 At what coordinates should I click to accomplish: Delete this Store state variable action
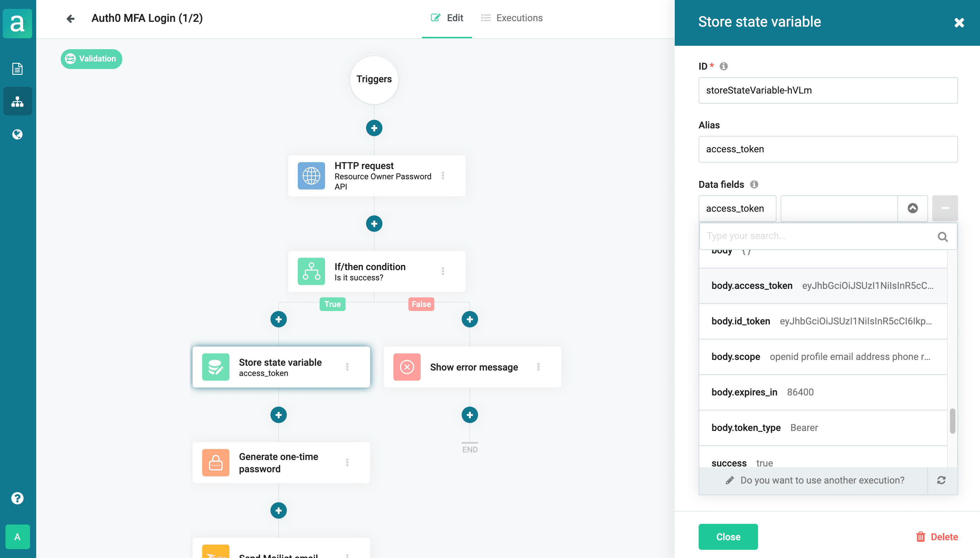[x=937, y=537]
